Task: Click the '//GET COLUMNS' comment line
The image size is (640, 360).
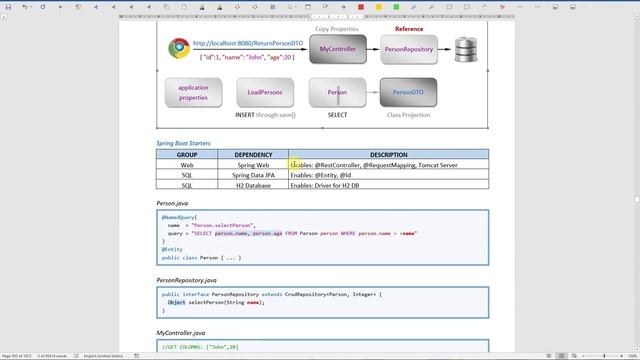Action: (x=200, y=347)
